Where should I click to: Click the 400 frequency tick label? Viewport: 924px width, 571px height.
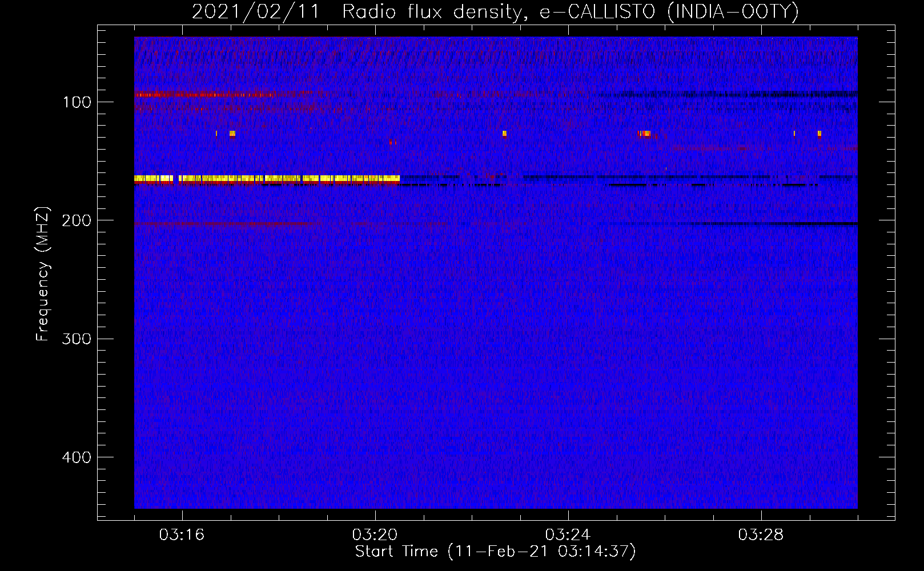pos(77,457)
